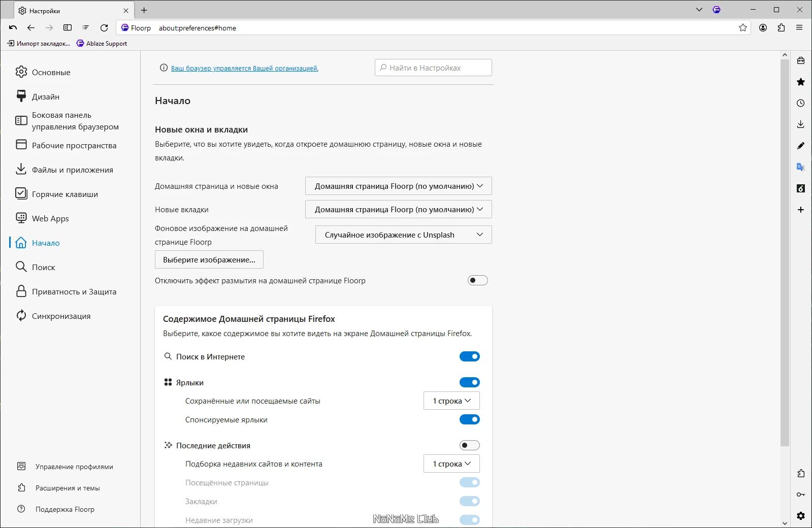The height and width of the screenshot is (528, 812).
Task: Expand the list all tabs chevron
Action: click(x=699, y=10)
